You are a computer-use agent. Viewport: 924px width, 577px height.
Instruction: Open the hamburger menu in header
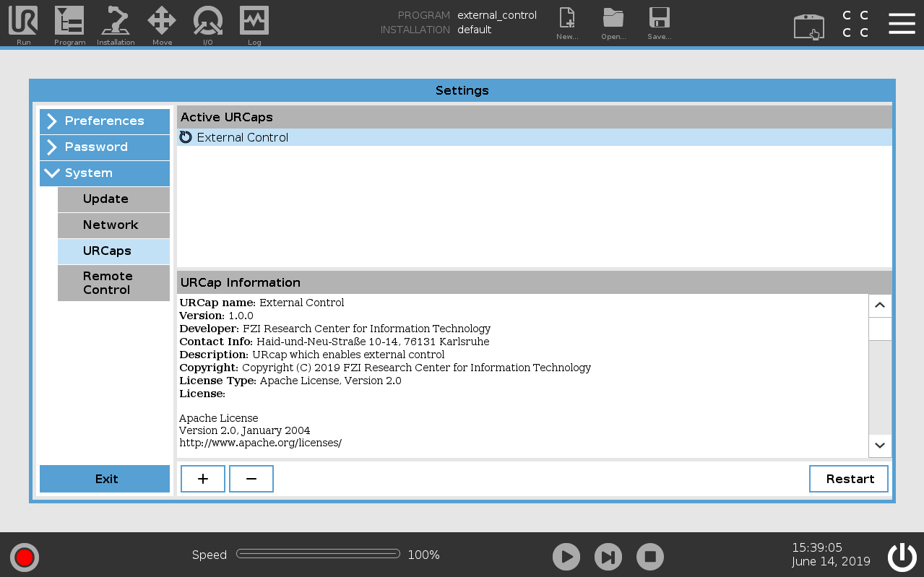[902, 24]
